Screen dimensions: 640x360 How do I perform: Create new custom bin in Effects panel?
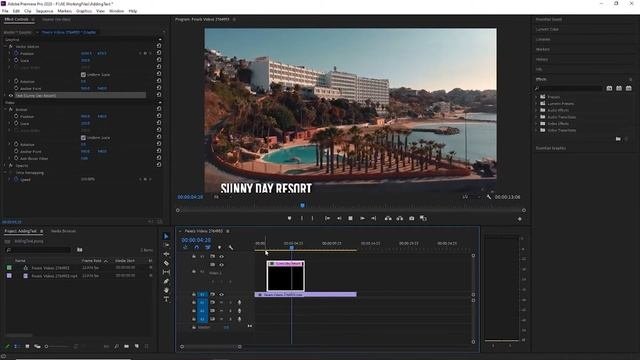(618, 139)
